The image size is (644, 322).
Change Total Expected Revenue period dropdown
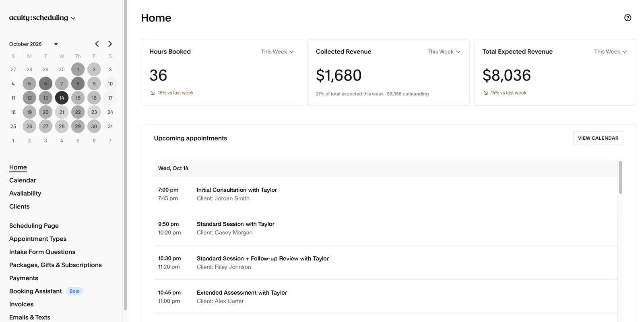tap(611, 52)
